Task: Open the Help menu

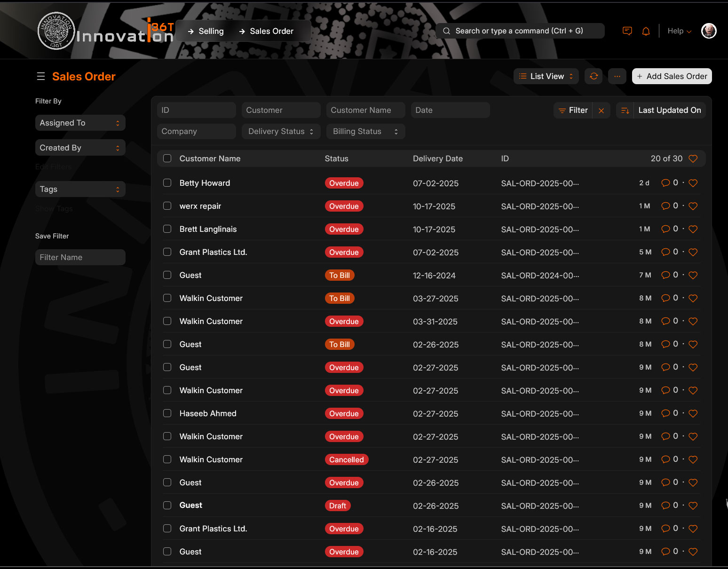Action: (x=679, y=31)
